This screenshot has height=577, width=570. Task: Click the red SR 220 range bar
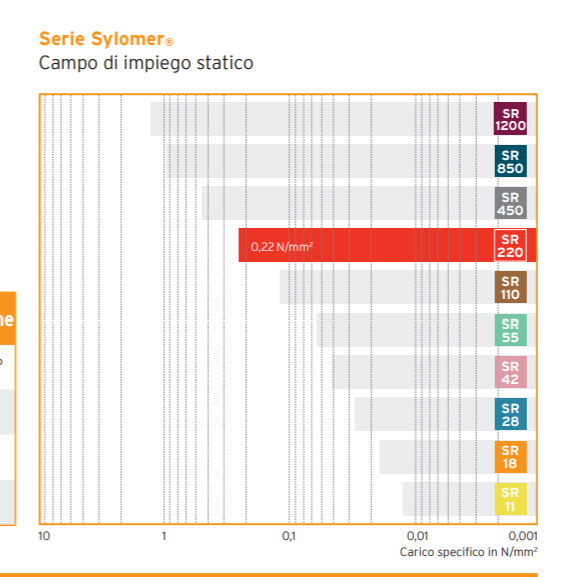click(x=387, y=245)
